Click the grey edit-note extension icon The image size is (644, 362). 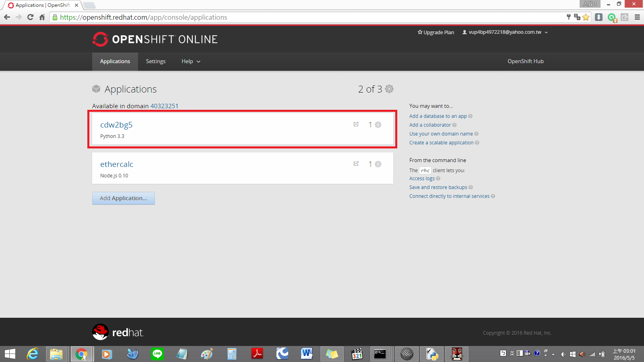625,17
